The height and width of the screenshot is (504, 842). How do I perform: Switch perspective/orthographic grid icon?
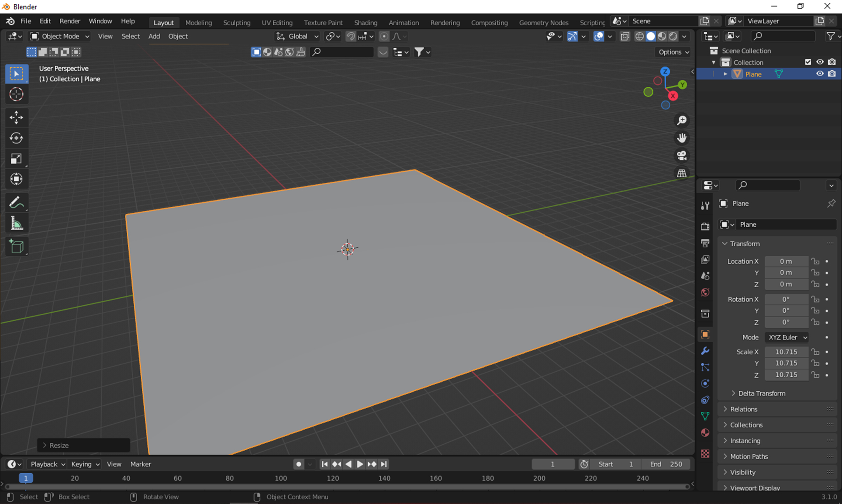click(x=682, y=173)
